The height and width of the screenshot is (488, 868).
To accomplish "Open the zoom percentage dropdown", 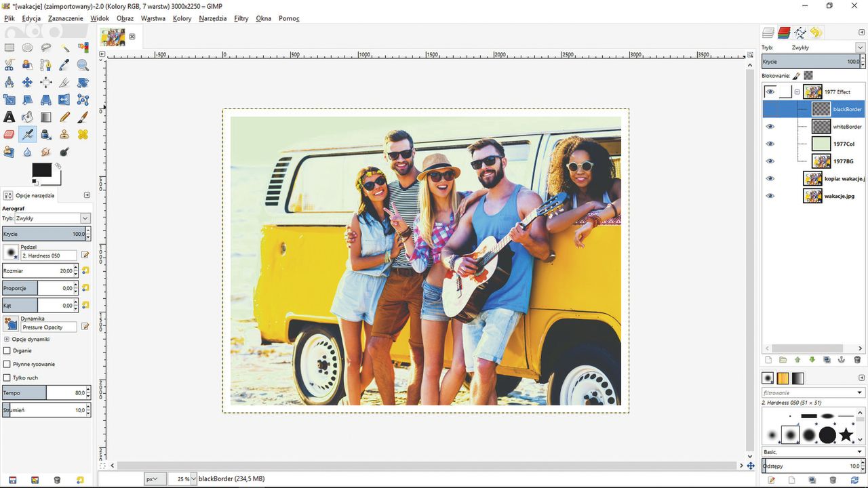I will coord(194,479).
